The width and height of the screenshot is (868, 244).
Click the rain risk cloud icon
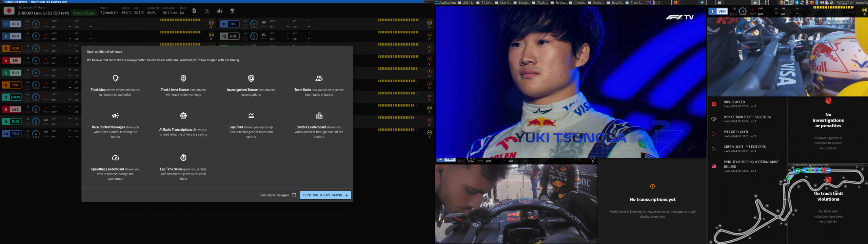714,119
